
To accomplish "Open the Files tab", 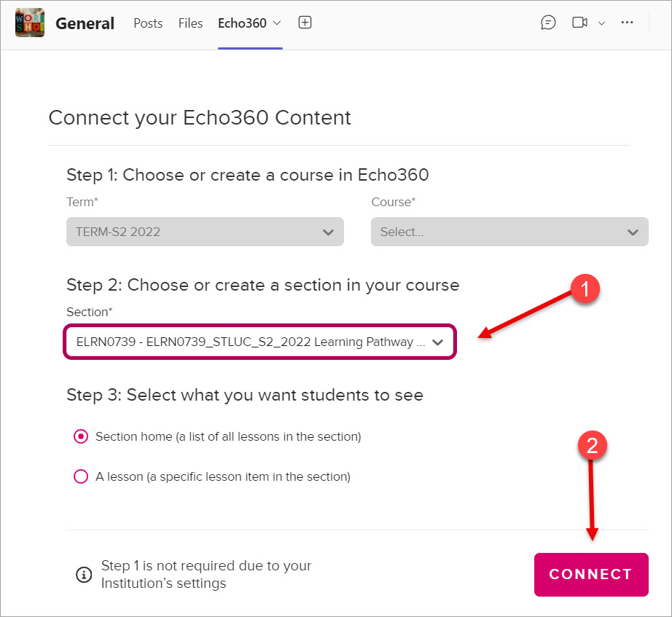I will [x=190, y=23].
